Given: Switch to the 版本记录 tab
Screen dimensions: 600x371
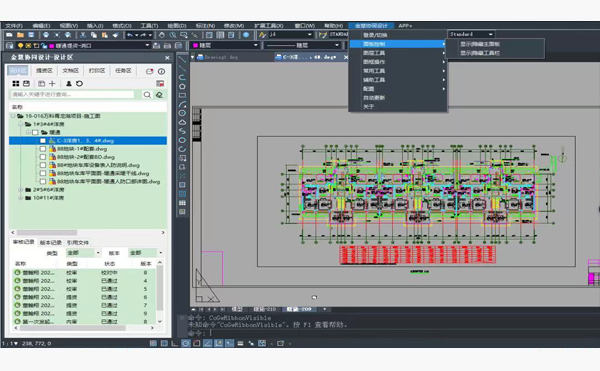Looking at the screenshot, I should tap(51, 242).
